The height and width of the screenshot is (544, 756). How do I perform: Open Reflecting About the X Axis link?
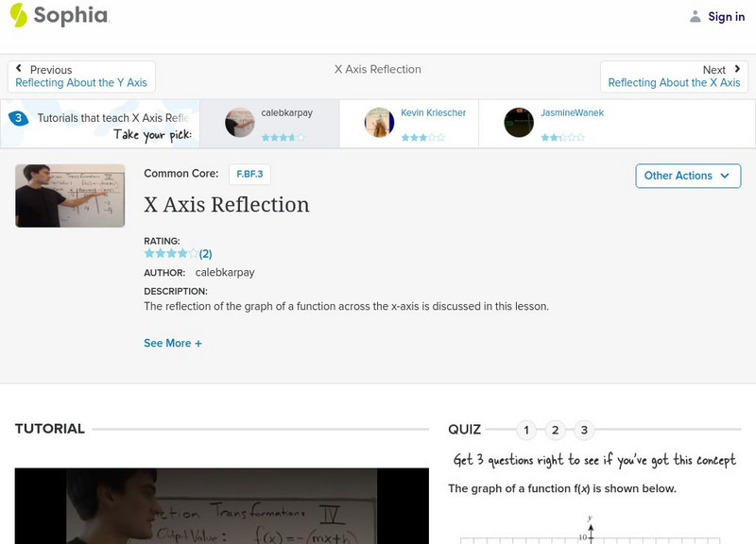(x=674, y=83)
